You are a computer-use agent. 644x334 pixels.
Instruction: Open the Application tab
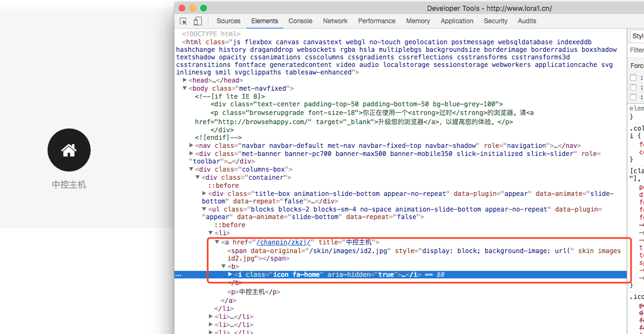(x=457, y=21)
